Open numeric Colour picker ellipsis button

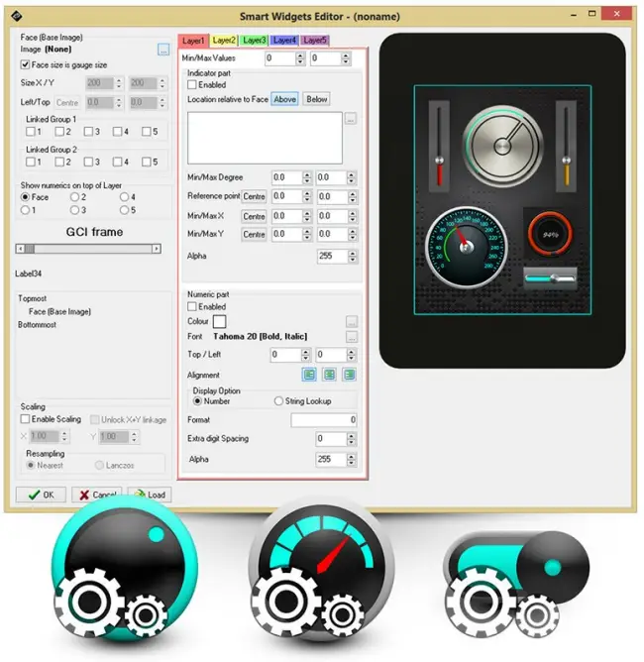352,322
